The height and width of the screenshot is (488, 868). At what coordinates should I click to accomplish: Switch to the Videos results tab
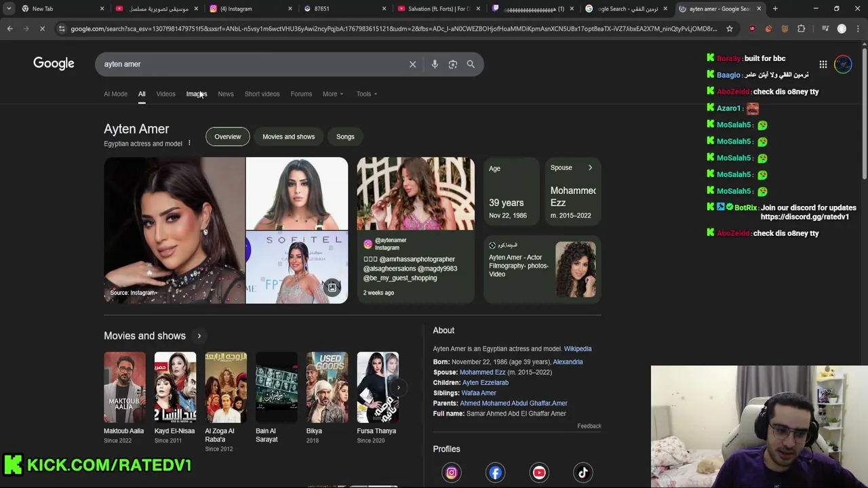[165, 94]
